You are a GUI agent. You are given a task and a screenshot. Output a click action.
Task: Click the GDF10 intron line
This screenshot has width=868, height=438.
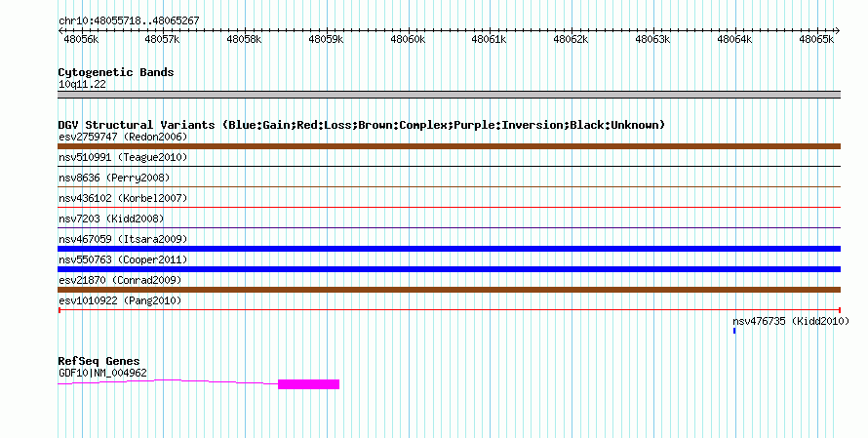tap(168, 381)
